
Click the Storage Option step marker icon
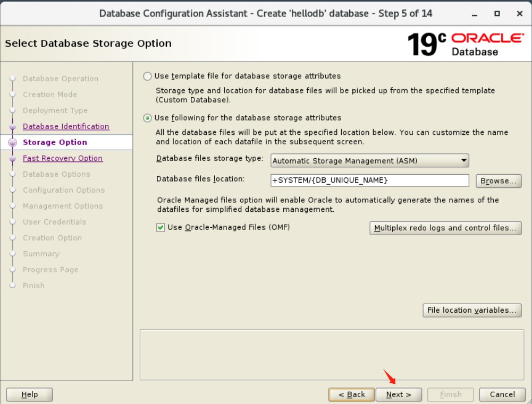pos(13,142)
